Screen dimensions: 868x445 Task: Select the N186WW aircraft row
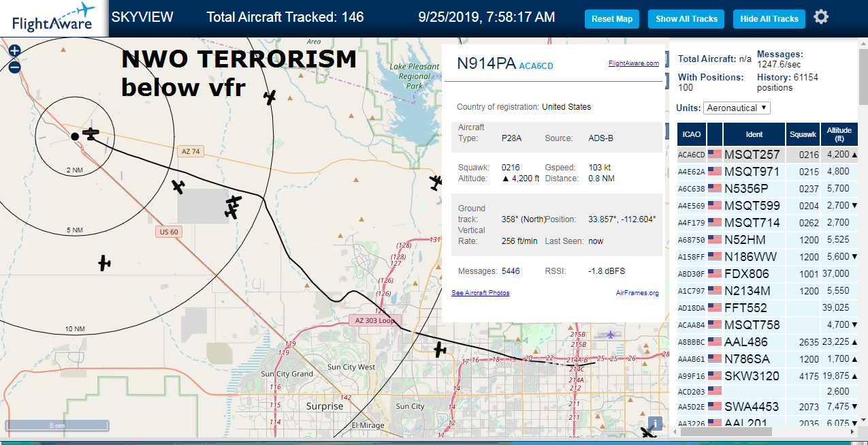tap(767, 257)
